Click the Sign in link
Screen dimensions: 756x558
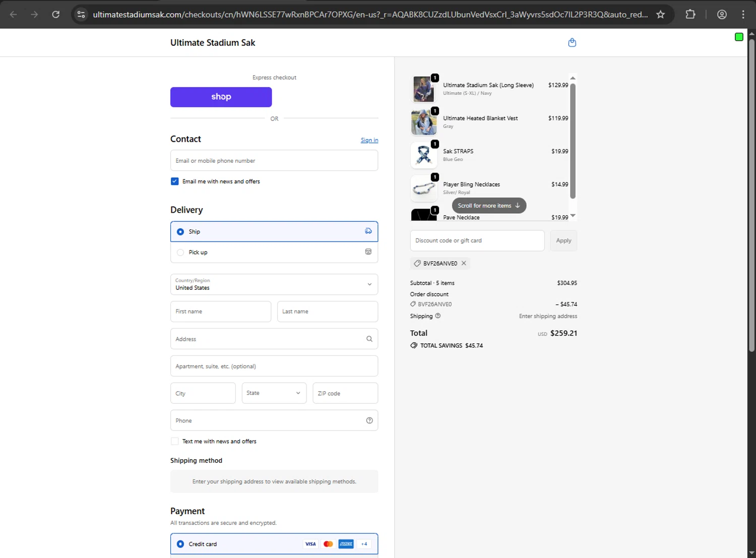[x=369, y=140]
